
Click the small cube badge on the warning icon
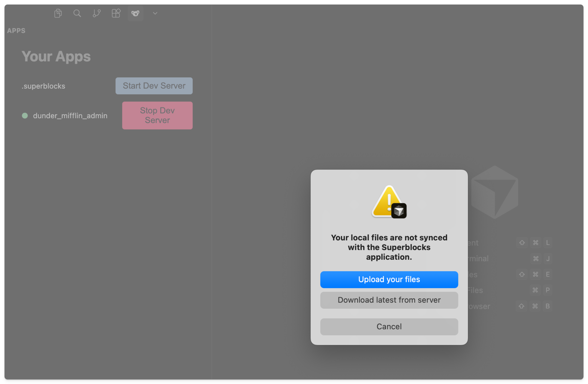click(399, 210)
